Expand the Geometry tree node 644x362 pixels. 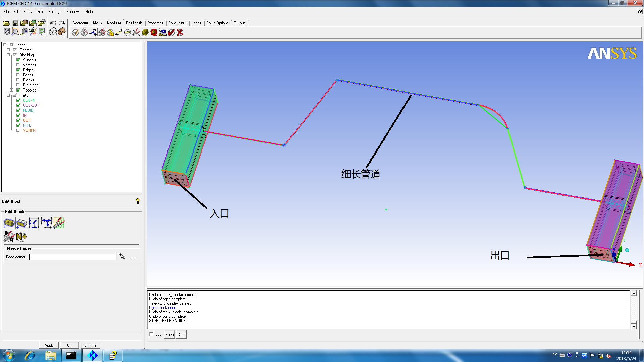[8, 50]
